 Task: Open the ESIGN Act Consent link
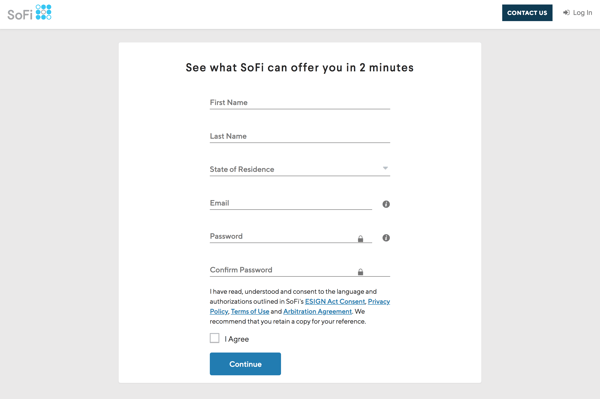pos(335,301)
